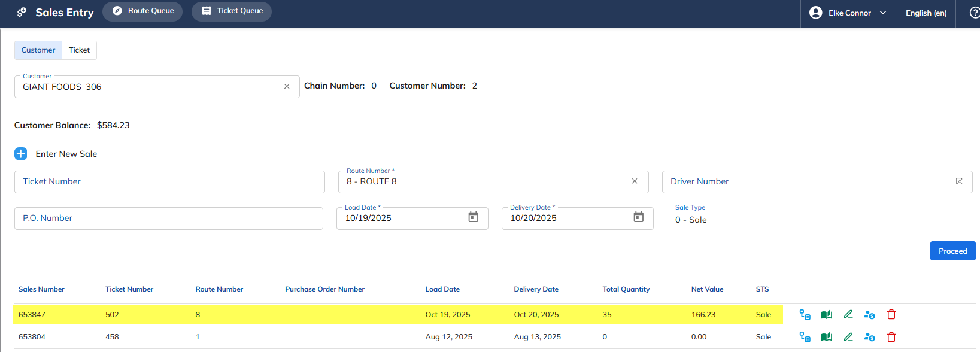The image size is (980, 352).
Task: Delete sale 653804 with the trash icon
Action: (x=891, y=337)
